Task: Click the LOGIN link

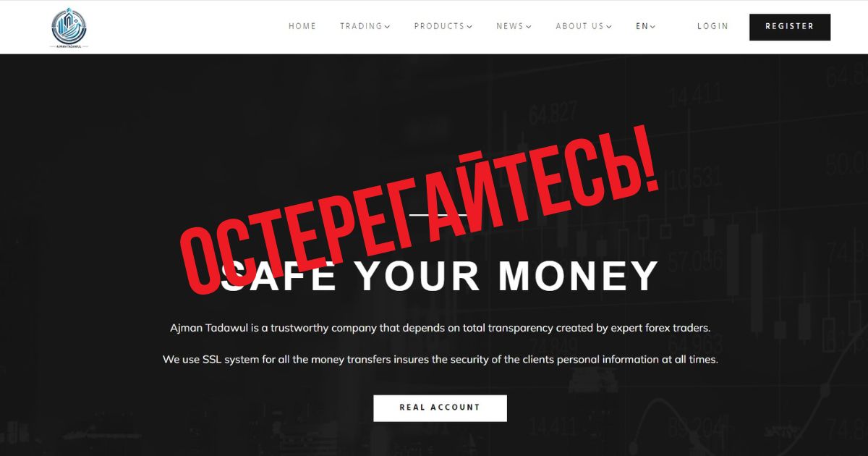Action: tap(712, 26)
